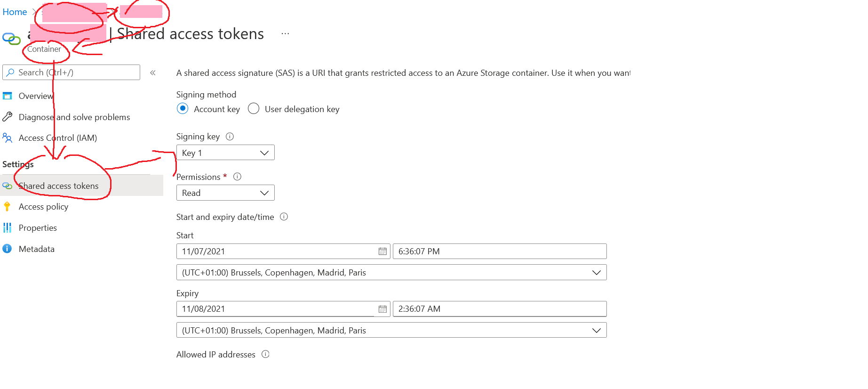Click the Signing key info icon
The width and height of the screenshot is (868, 389).
pyautogui.click(x=230, y=137)
